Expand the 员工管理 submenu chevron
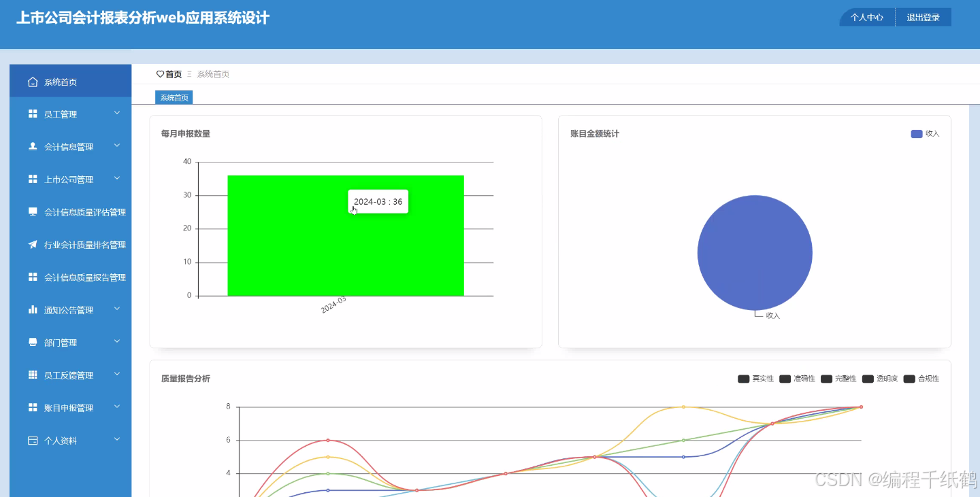This screenshot has width=980, height=497. click(117, 114)
